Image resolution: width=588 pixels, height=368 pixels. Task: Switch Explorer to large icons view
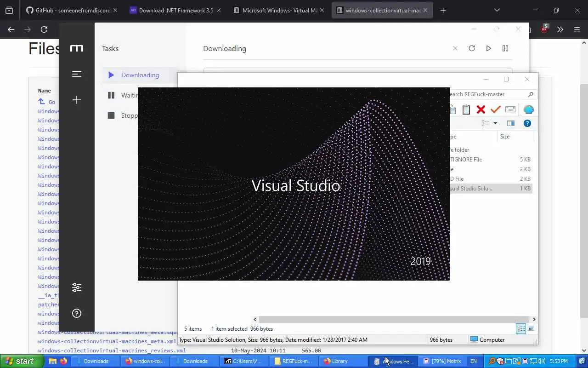[x=531, y=328]
